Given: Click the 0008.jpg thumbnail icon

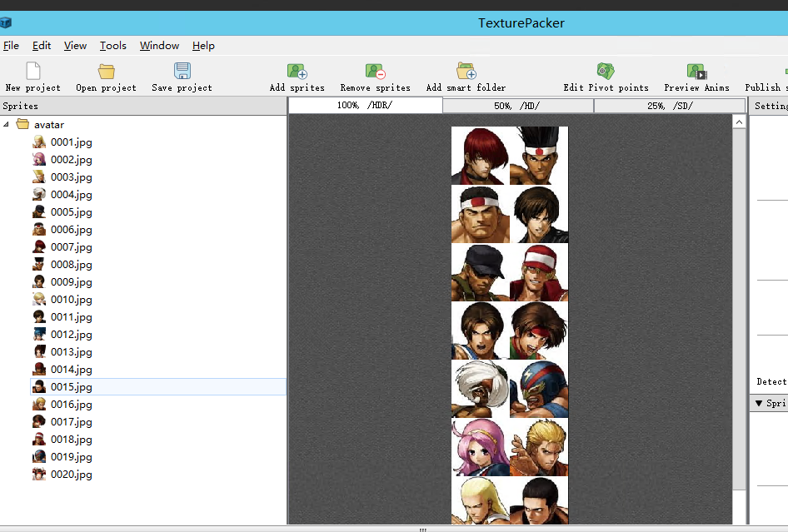Looking at the screenshot, I should [39, 264].
